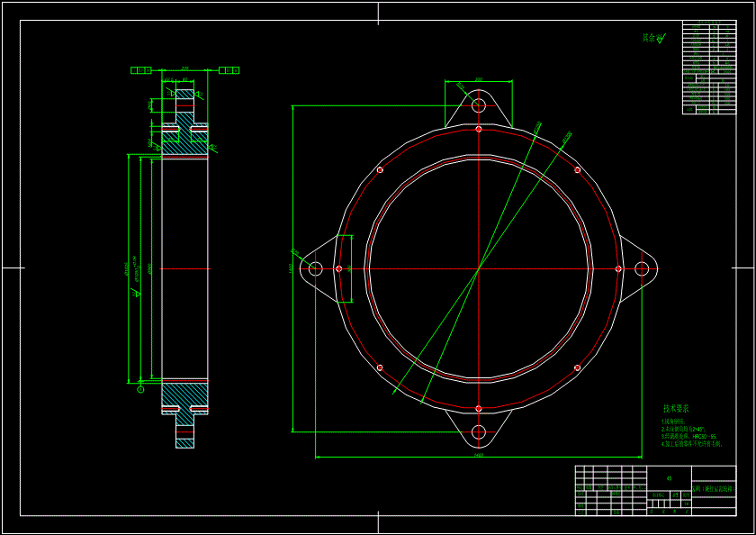Pick the right mounting lug hole
Image resolution: width=756 pixels, height=535 pixels.
[x=642, y=268]
